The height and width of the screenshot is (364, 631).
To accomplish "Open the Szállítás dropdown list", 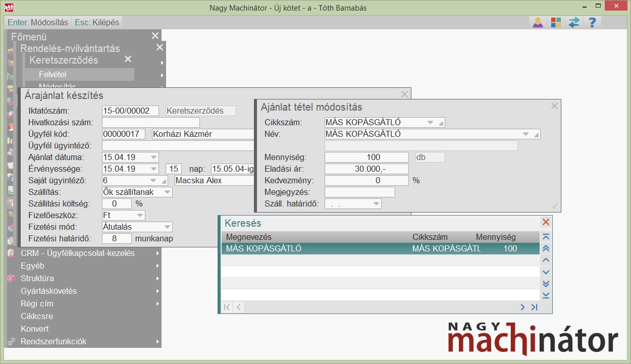I will [167, 192].
